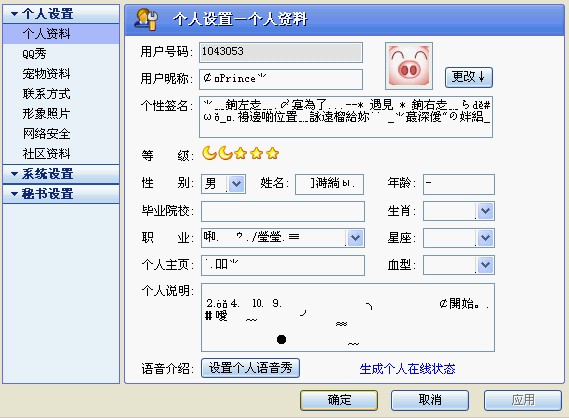Open the 职业 occupation dropdown
The width and height of the screenshot is (569, 418).
[355, 238]
